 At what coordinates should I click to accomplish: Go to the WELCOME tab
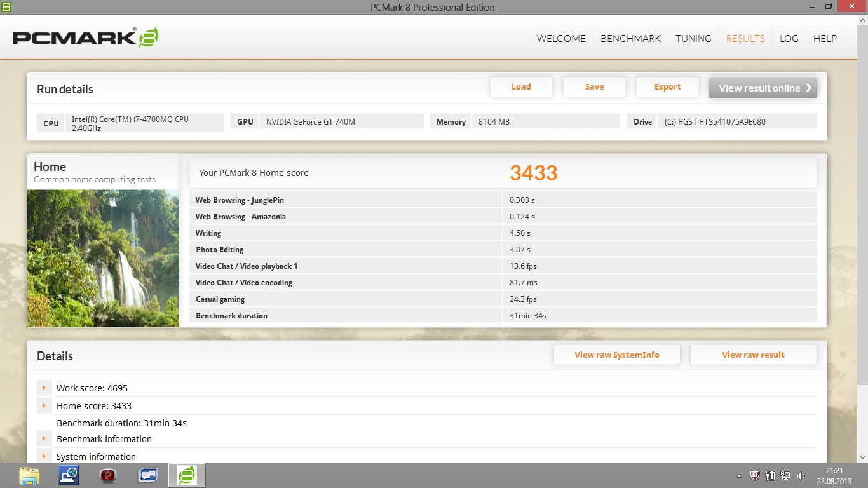coord(561,38)
